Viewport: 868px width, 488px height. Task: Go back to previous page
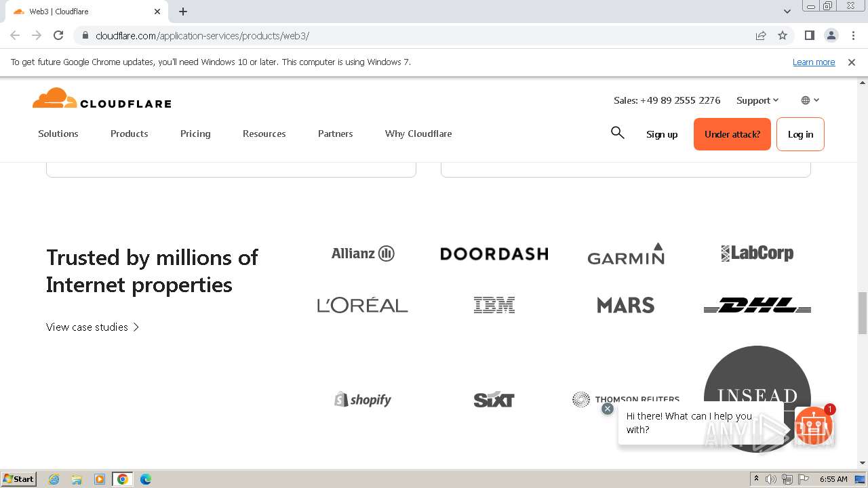15,35
